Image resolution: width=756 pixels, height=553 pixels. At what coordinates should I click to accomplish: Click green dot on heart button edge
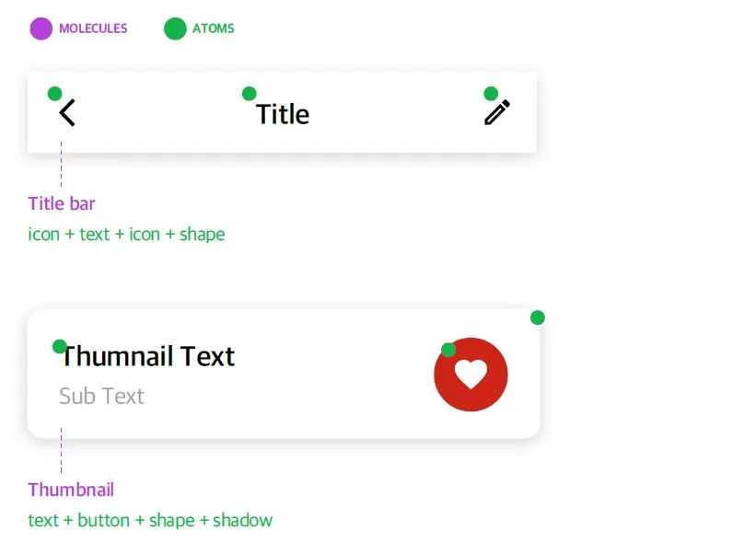coord(448,350)
